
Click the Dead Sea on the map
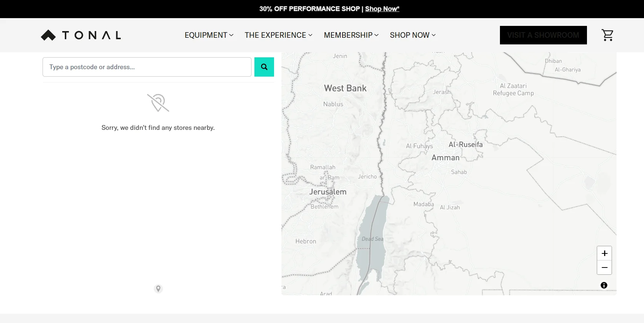[x=372, y=239]
